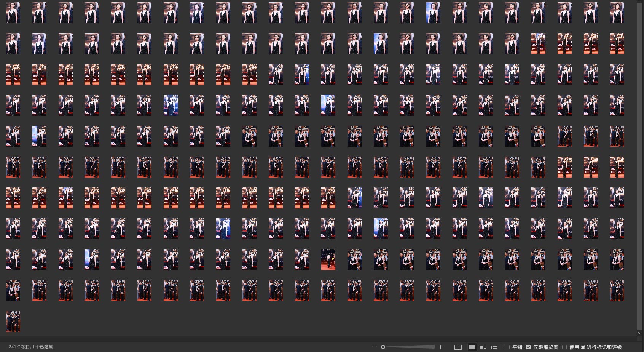Switch to details view mode

(483, 347)
